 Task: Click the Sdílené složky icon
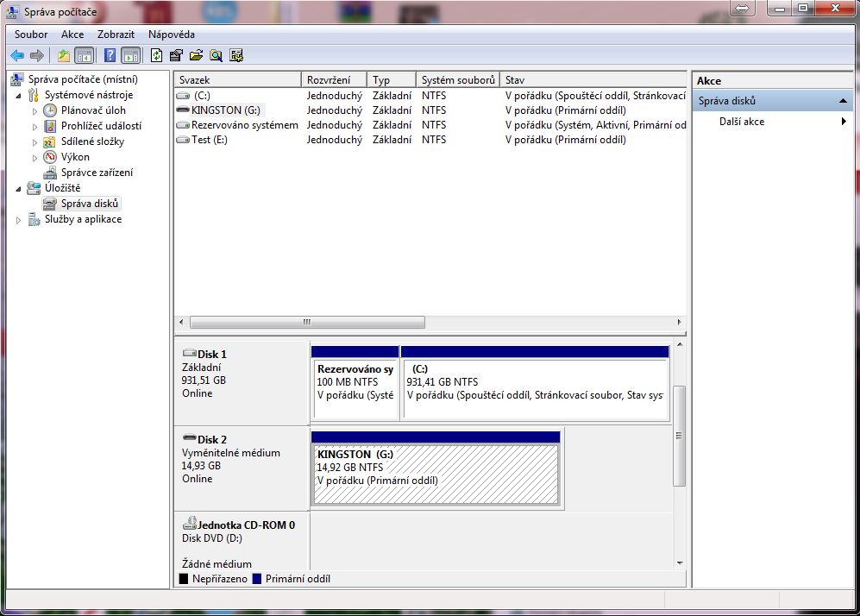click(x=50, y=141)
